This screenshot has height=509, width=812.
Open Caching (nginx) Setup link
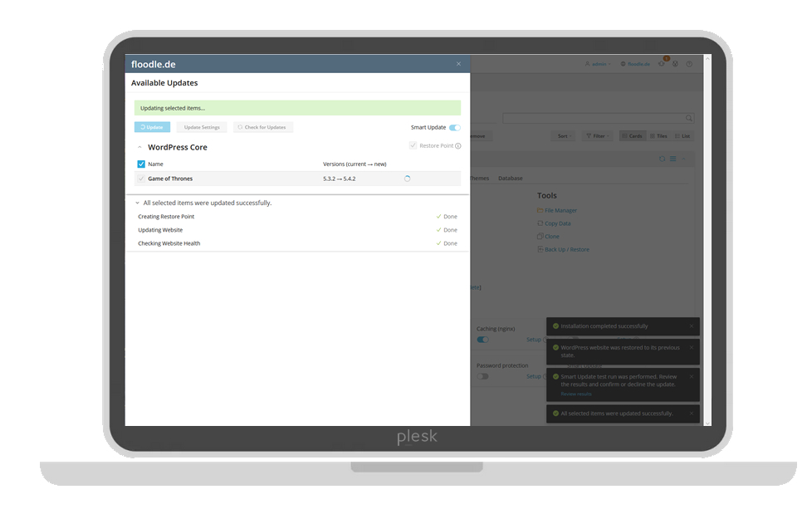pyautogui.click(x=533, y=340)
